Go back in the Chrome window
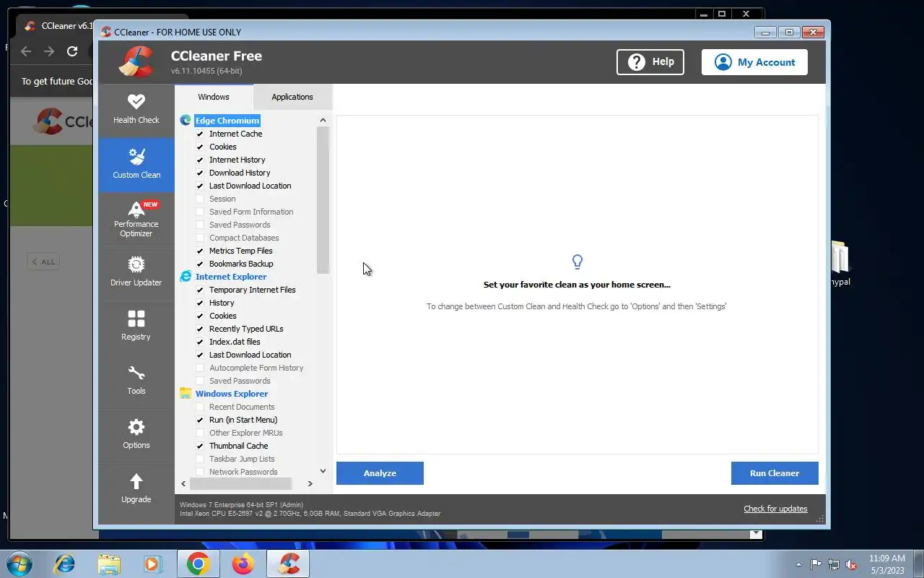 [26, 51]
